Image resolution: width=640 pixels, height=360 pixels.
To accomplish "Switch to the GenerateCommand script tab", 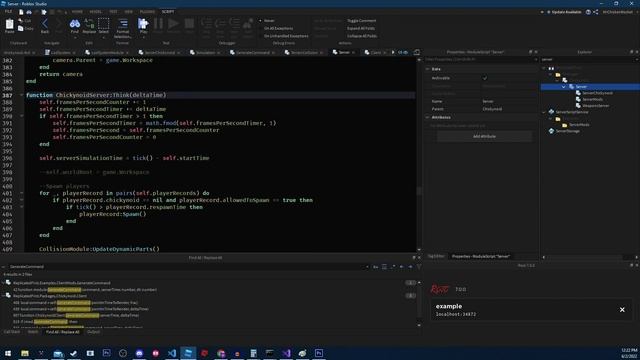I will (252, 52).
